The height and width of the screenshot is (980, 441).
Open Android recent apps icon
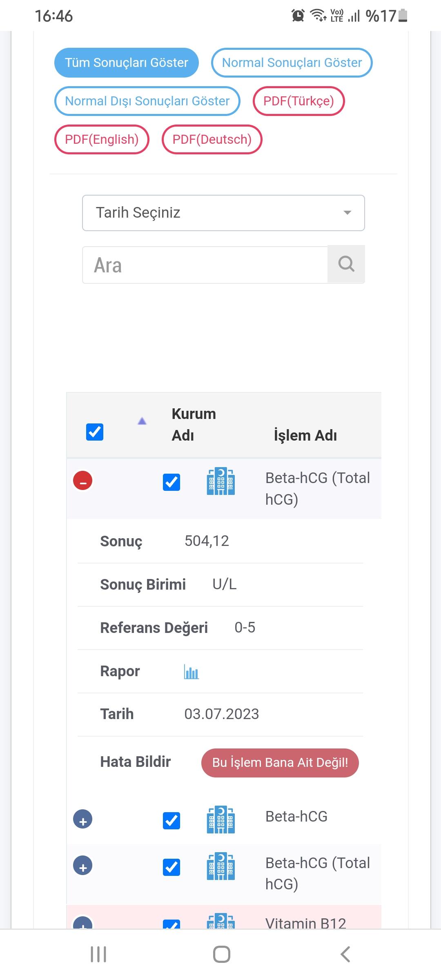point(98,954)
